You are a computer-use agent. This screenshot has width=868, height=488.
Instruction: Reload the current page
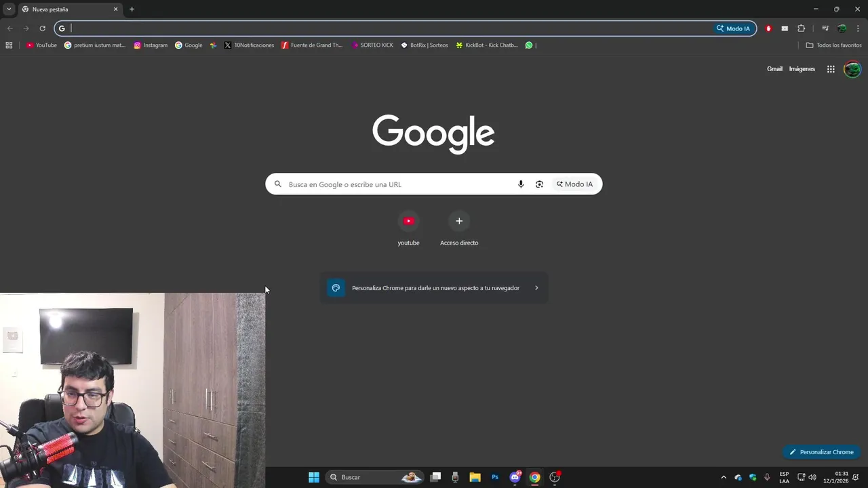pyautogui.click(x=42, y=28)
